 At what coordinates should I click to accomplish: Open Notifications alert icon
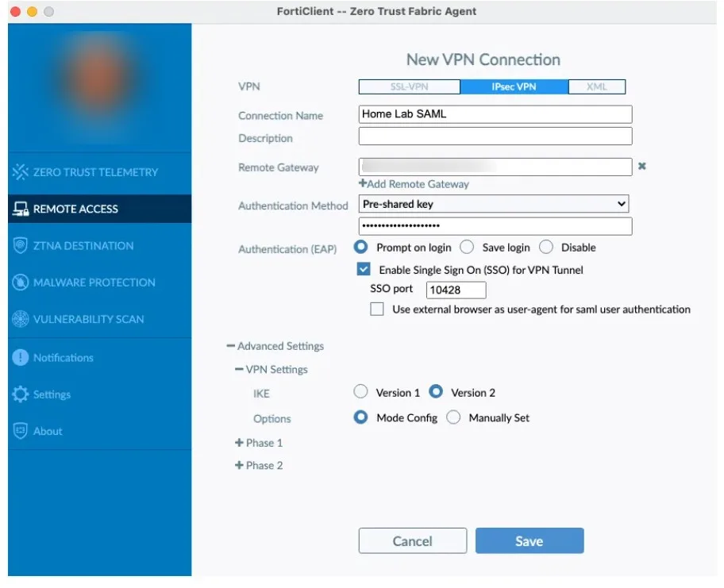(21, 358)
